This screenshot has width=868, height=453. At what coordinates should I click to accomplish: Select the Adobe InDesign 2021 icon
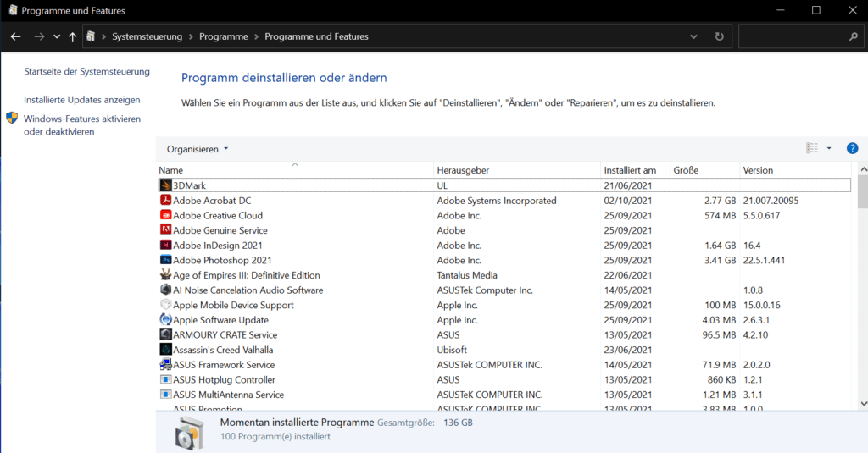point(166,246)
